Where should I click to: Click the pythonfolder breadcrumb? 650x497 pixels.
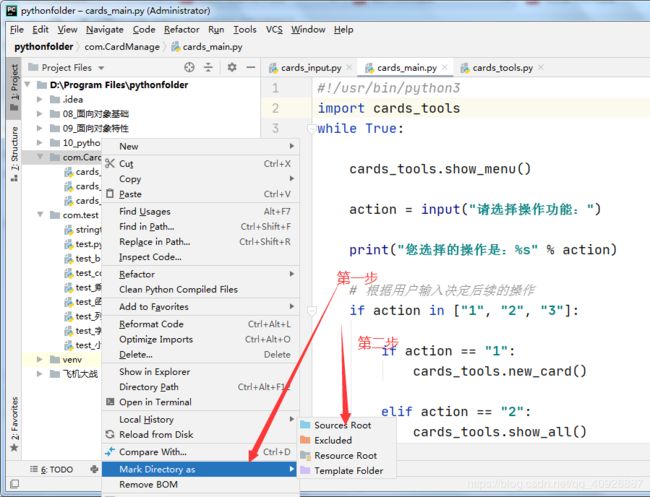pos(44,47)
